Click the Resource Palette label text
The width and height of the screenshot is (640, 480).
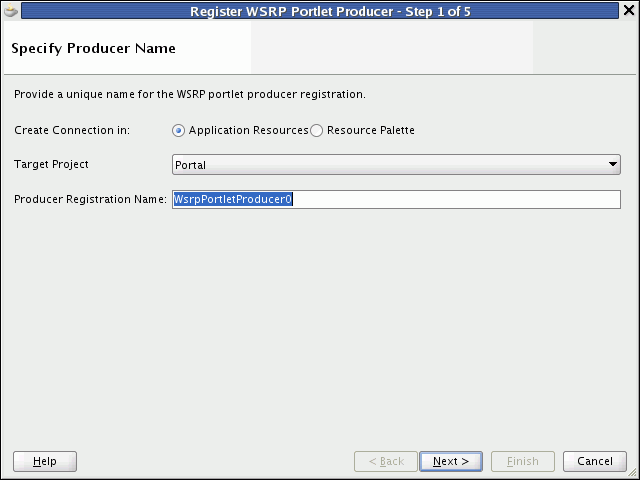371,130
